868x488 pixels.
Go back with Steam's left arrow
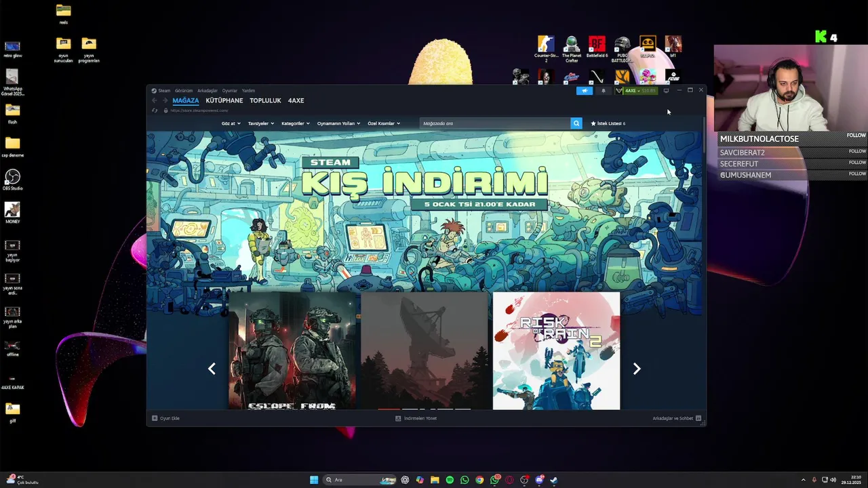point(154,100)
